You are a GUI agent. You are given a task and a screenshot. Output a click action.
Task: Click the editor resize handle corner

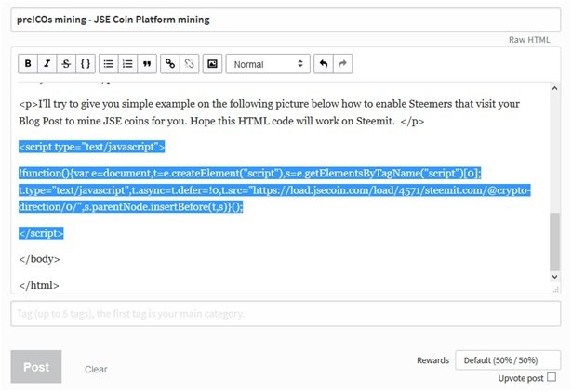click(555, 290)
